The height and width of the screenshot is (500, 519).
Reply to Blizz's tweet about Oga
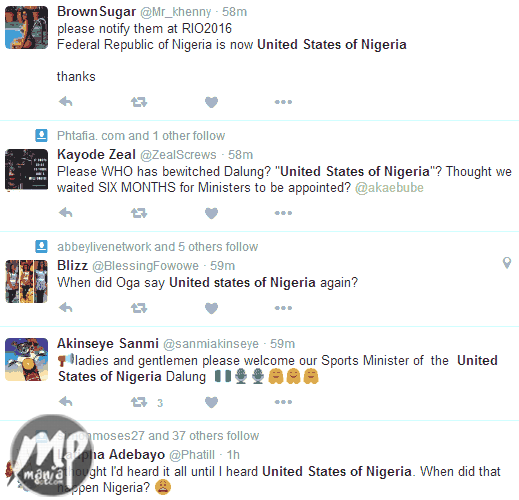[x=66, y=307]
